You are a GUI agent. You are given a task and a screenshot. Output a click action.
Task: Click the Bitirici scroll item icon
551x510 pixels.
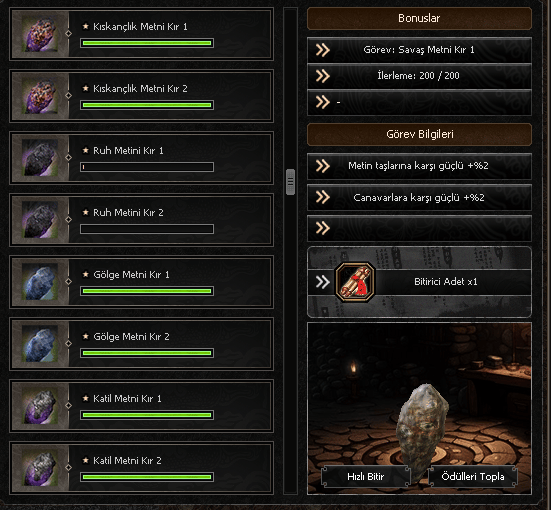tap(355, 282)
